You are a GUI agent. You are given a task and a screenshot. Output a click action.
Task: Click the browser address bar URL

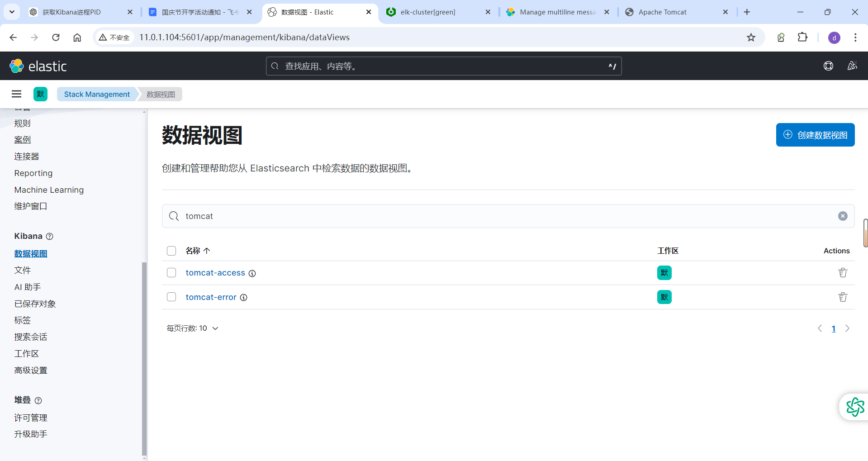tap(244, 38)
